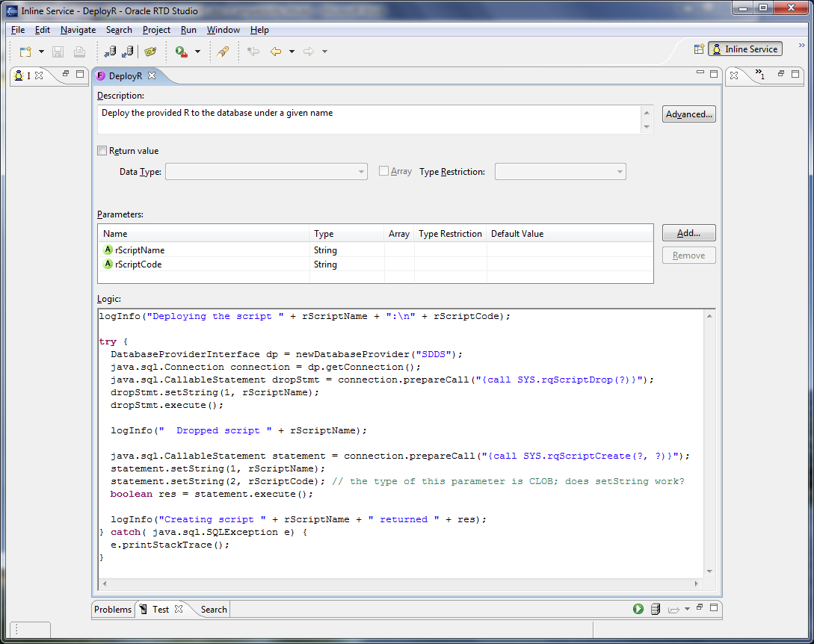
Task: Click the Deploy to server icon
Action: [109, 52]
